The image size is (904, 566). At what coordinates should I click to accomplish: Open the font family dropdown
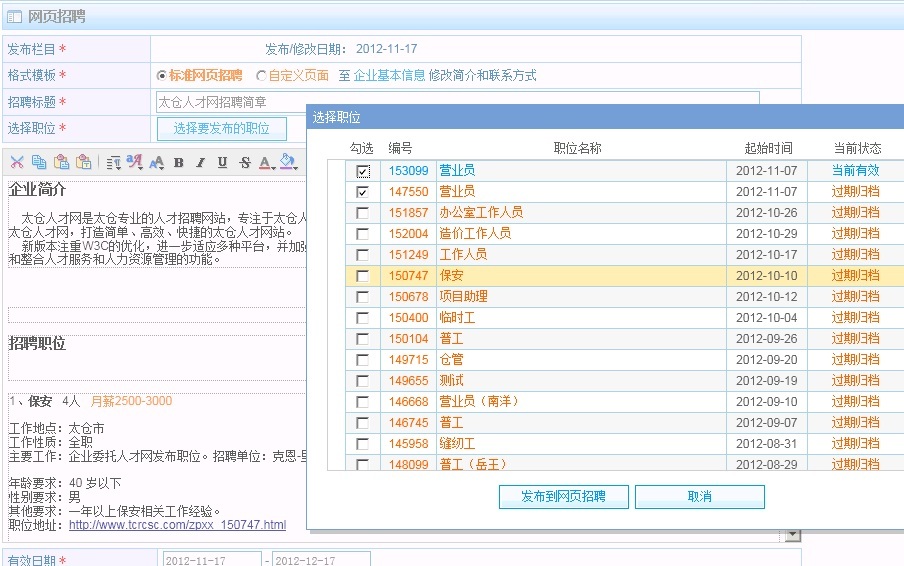[x=134, y=162]
